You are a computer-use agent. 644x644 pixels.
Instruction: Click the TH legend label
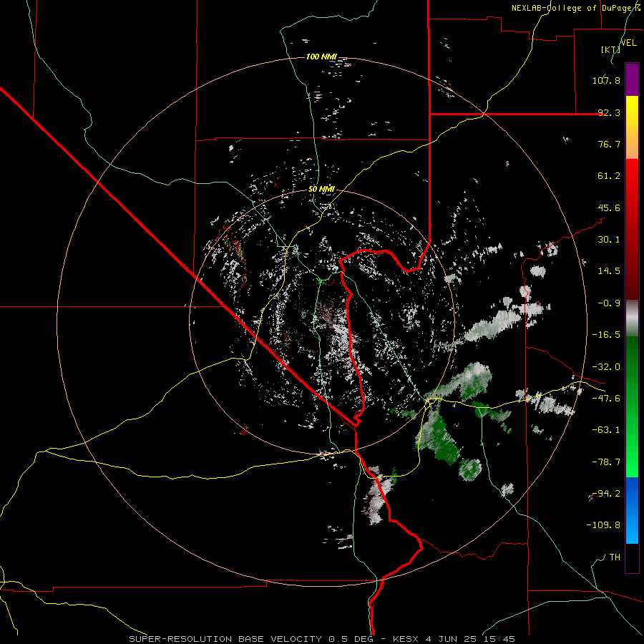[x=615, y=557]
